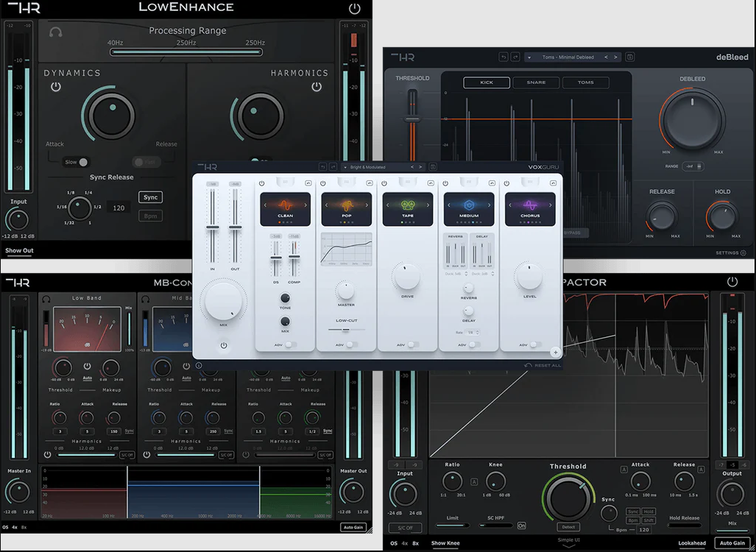Click the VoxGuru undo icon in header

[322, 167]
